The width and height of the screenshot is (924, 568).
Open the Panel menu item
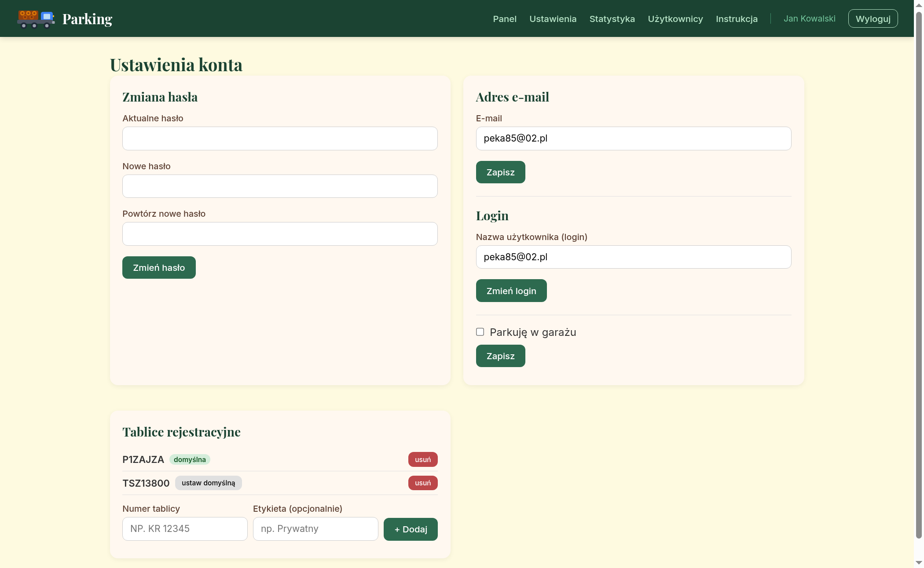(x=504, y=19)
